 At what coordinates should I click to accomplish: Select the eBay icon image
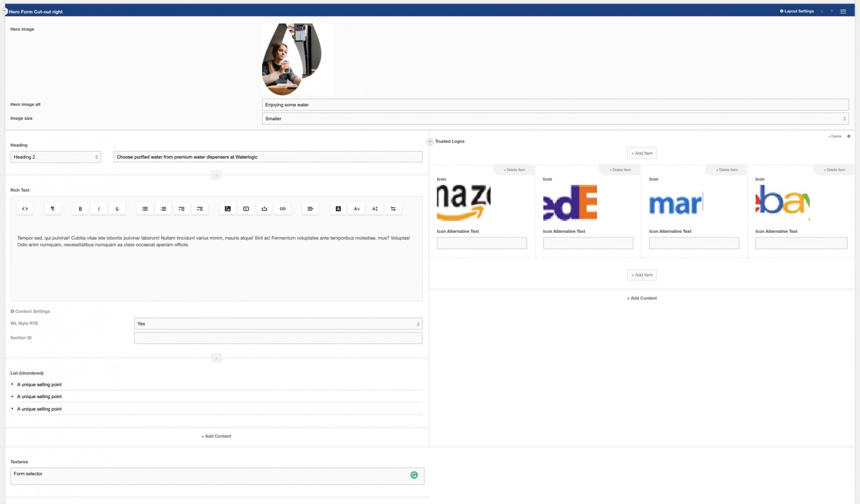pos(783,203)
